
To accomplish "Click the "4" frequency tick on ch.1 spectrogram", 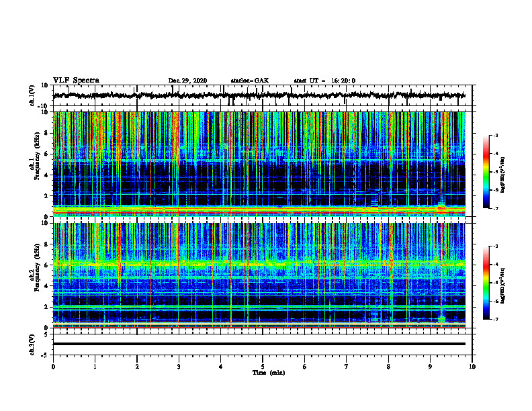I will (x=46, y=175).
